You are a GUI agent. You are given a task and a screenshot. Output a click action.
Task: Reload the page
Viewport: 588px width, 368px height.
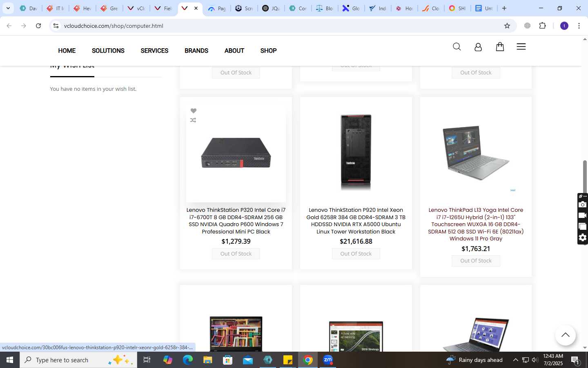(38, 26)
